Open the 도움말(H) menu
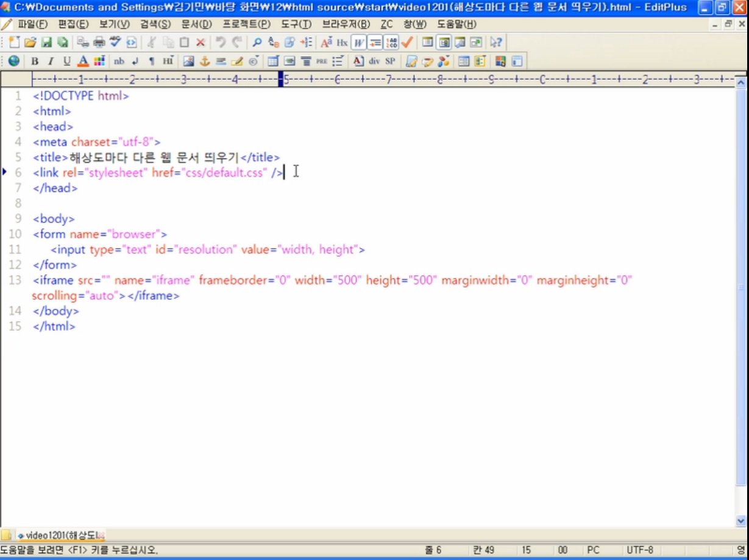 (456, 24)
